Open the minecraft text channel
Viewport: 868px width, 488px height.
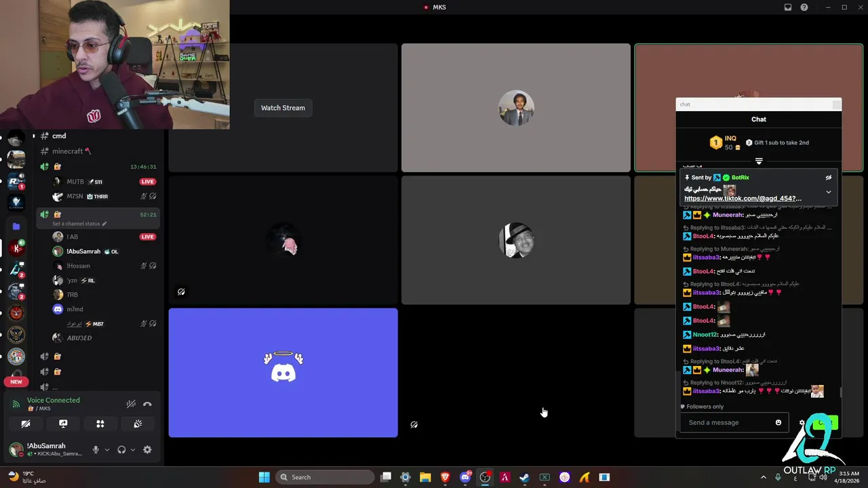pyautogui.click(x=67, y=151)
